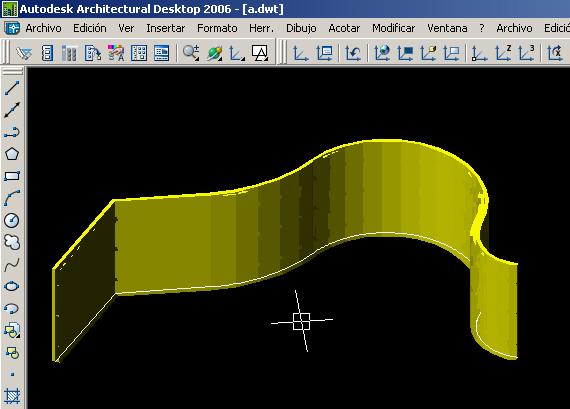Image resolution: width=570 pixels, height=409 pixels.
Task: Click the X axis rotate UCS icon
Action: pos(555,53)
